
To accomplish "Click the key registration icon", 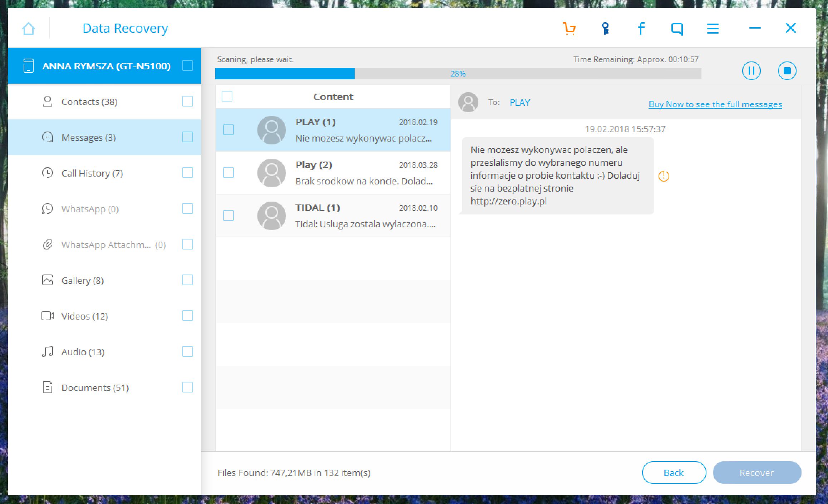I will pos(605,28).
